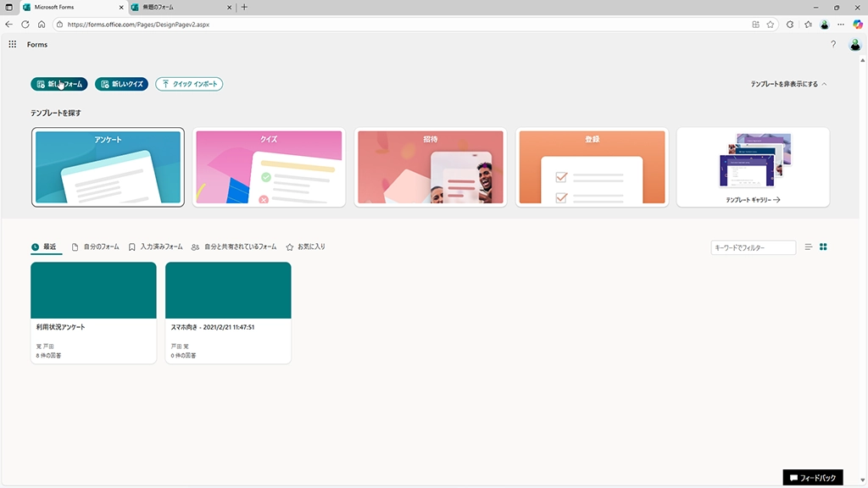868x488 pixels.
Task: Open the account profile avatar in Forms header
Action: click(854, 44)
